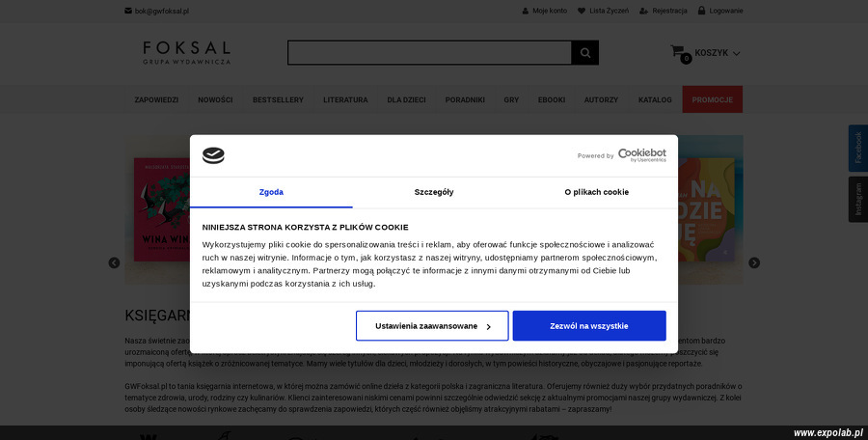Click the shopping cart icon
Screen dimensions: 868x440
click(x=679, y=53)
